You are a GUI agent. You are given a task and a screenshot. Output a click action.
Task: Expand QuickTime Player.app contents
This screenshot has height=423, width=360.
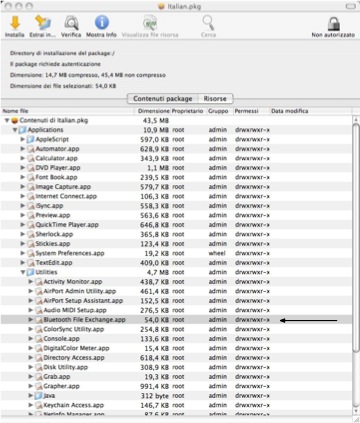pyautogui.click(x=23, y=225)
